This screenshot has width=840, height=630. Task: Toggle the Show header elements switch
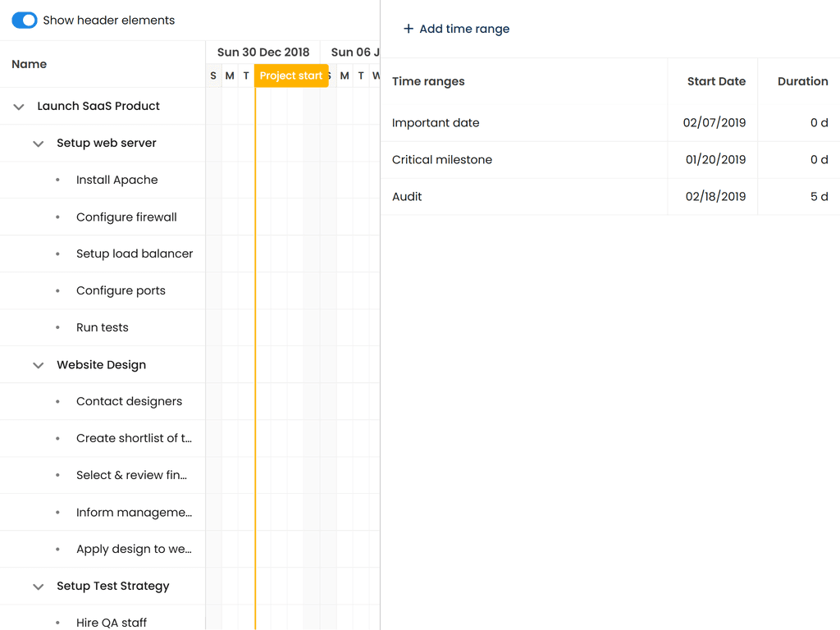(25, 21)
